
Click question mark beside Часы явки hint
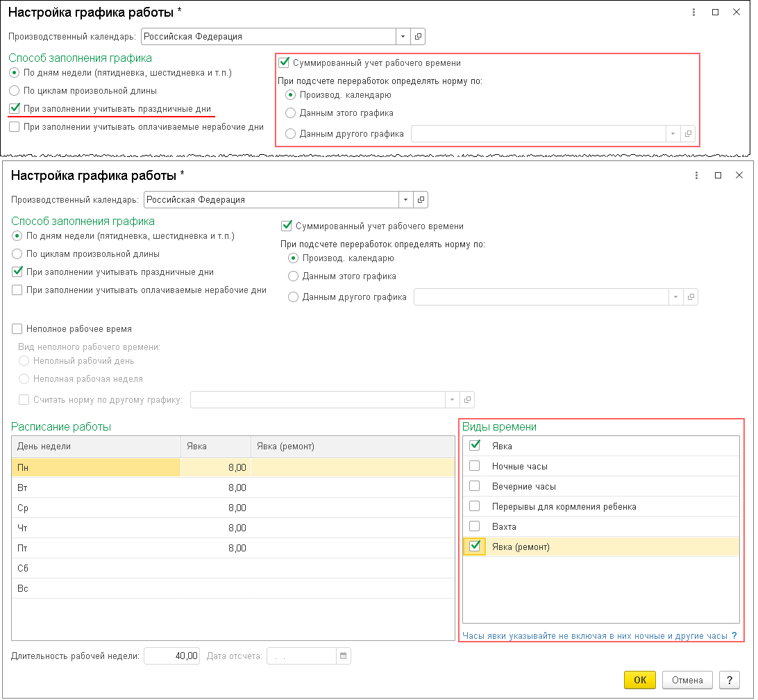(x=734, y=636)
